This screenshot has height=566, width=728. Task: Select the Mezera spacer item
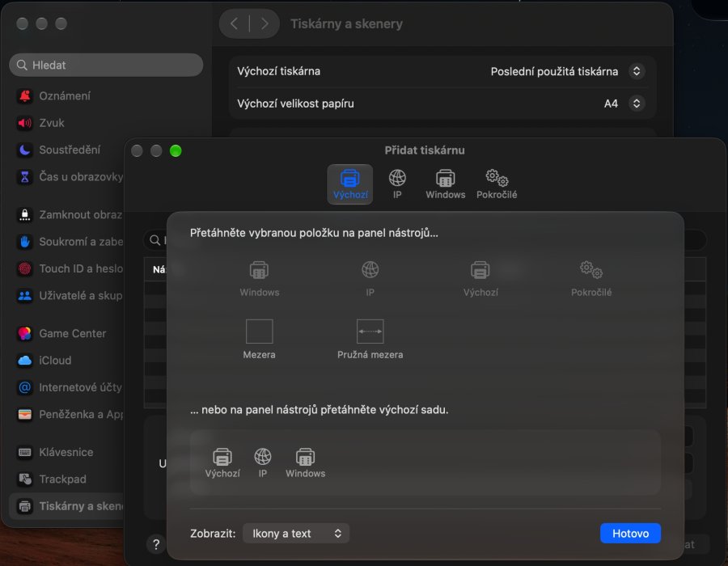[x=259, y=339]
